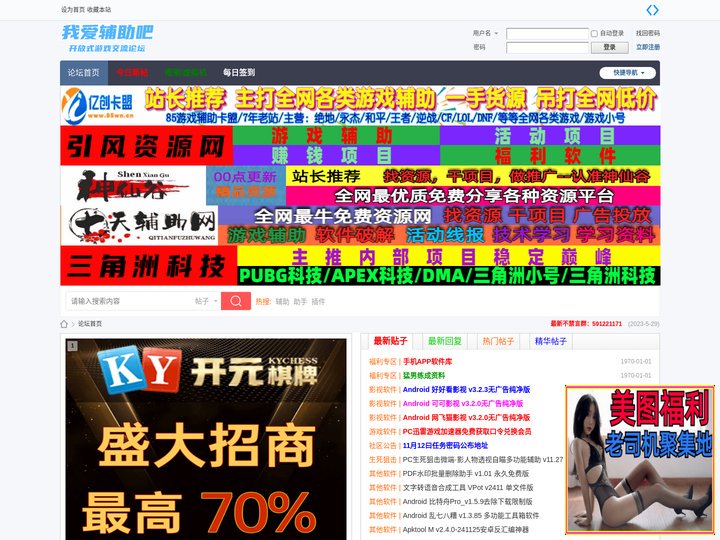Click into the password input field
Screen dimensions: 720x540
coord(547,47)
